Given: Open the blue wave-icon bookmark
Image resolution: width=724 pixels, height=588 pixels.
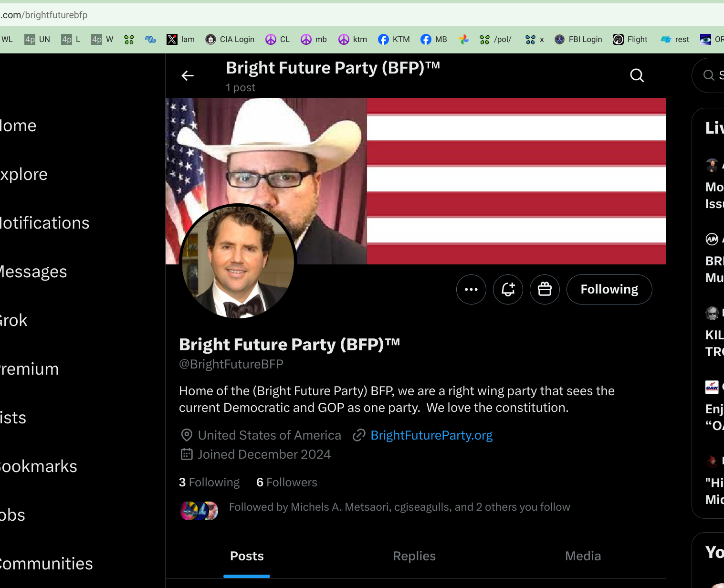Looking at the screenshot, I should tap(150, 39).
